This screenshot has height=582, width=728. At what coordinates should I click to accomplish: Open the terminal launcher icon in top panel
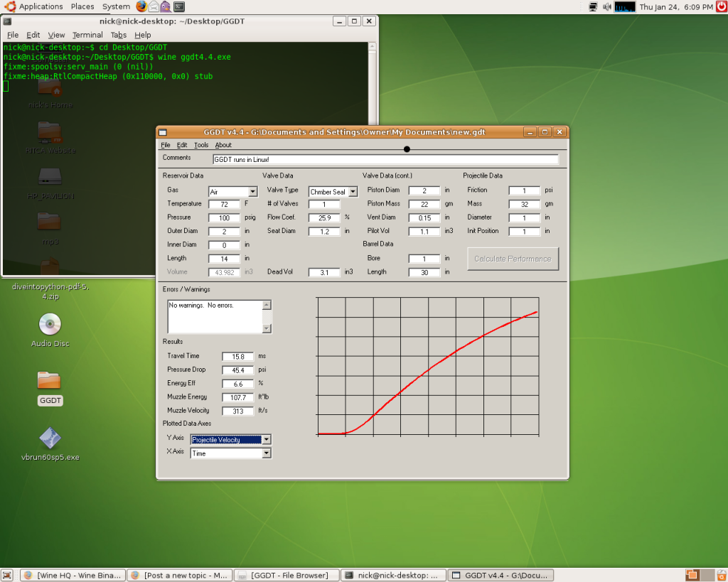178,6
